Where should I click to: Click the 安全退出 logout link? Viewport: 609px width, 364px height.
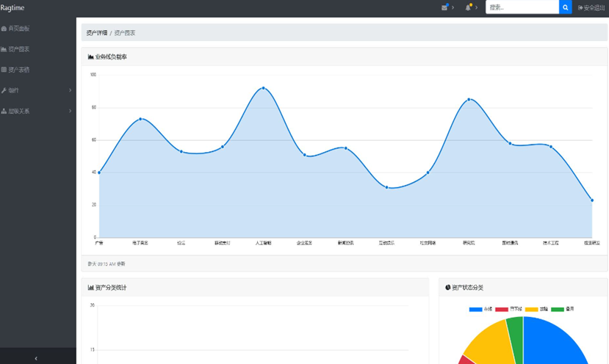(591, 8)
